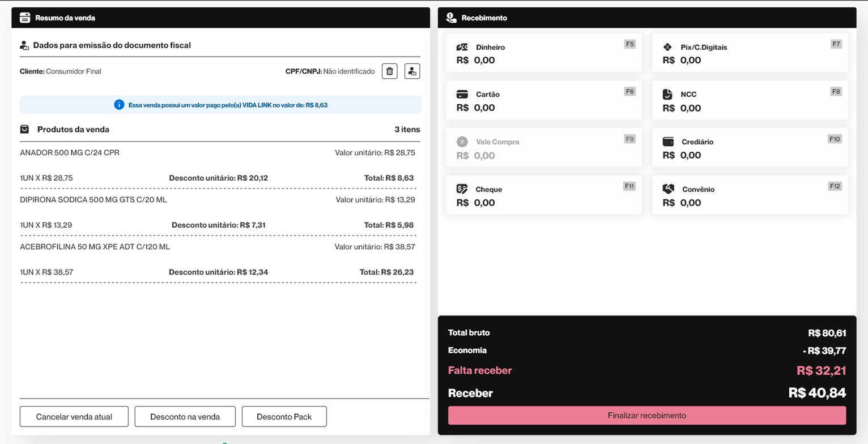Apply Desconto Pack to the sale
The width and height of the screenshot is (868, 444).
coord(284,417)
